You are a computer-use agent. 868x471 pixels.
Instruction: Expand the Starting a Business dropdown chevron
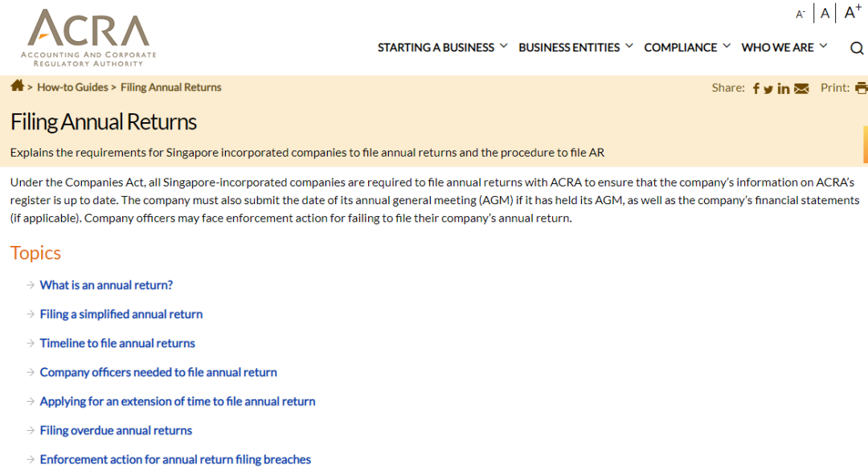(504, 46)
